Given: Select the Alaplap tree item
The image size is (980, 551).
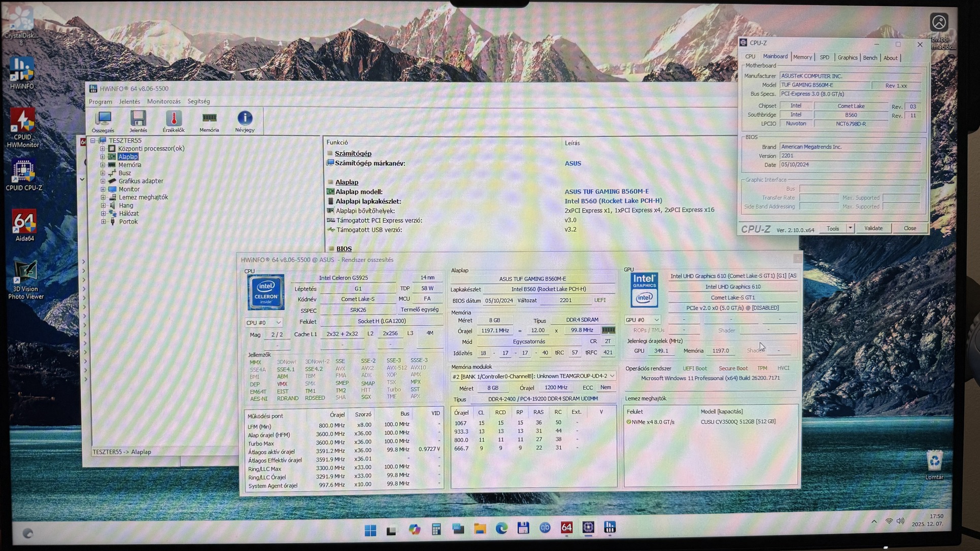Looking at the screenshot, I should [128, 157].
